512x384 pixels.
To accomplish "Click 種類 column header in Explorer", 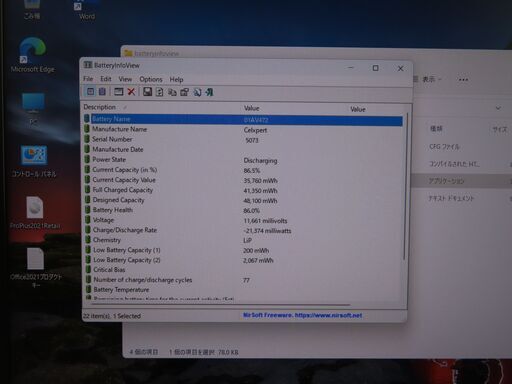I will (x=436, y=129).
